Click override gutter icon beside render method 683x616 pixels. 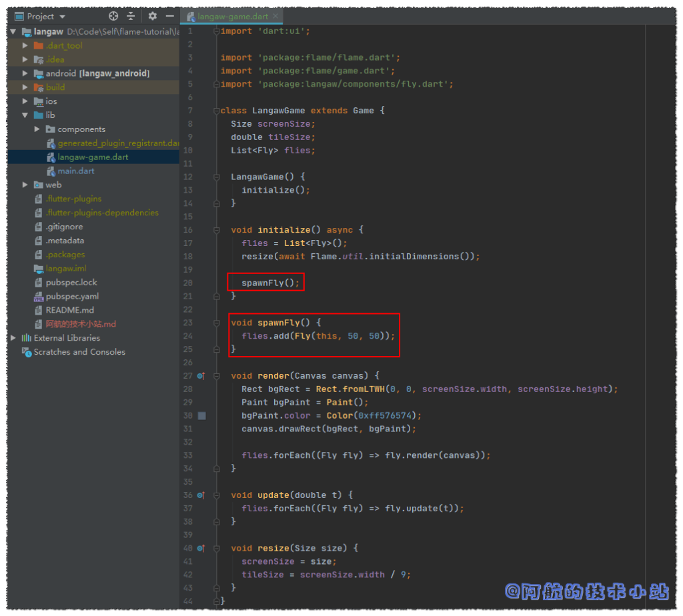click(x=201, y=376)
